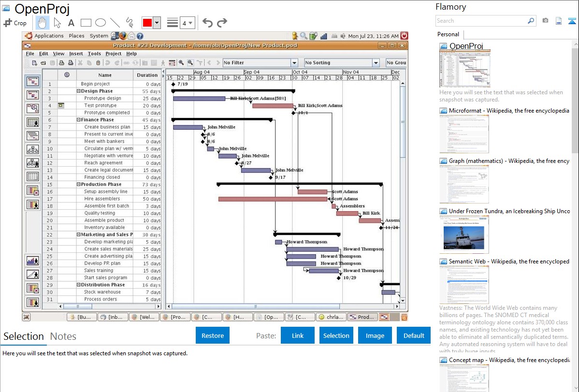Click the document page icon
The image size is (579, 392).
point(559,21)
